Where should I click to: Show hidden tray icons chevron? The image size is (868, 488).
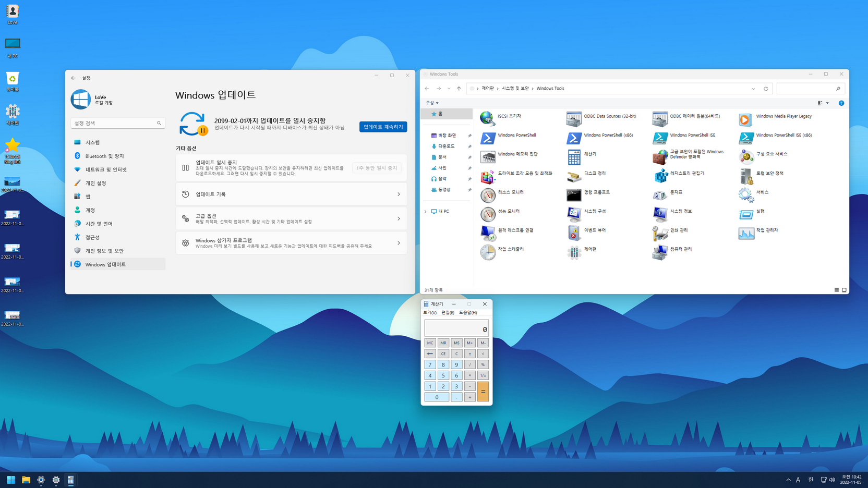[788, 480]
